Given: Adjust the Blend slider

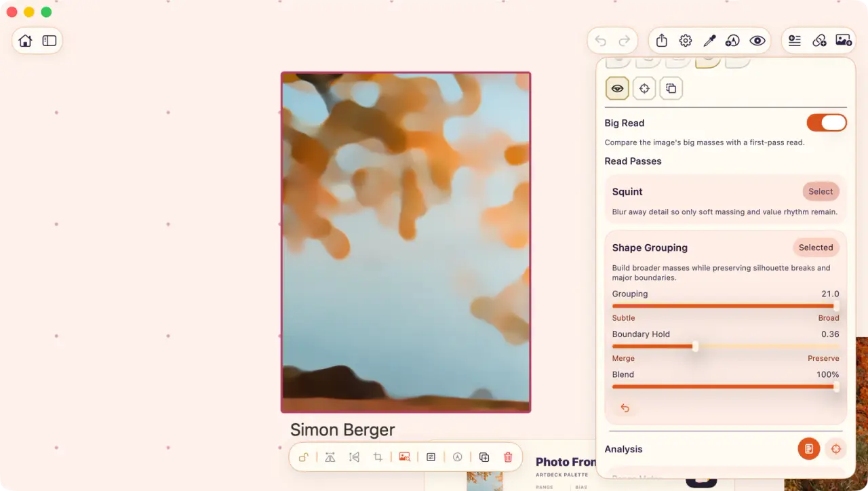Looking at the screenshot, I should pos(726,387).
